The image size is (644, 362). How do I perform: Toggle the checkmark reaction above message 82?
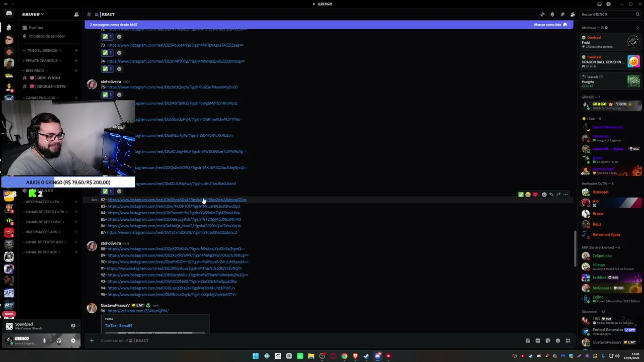(107, 191)
